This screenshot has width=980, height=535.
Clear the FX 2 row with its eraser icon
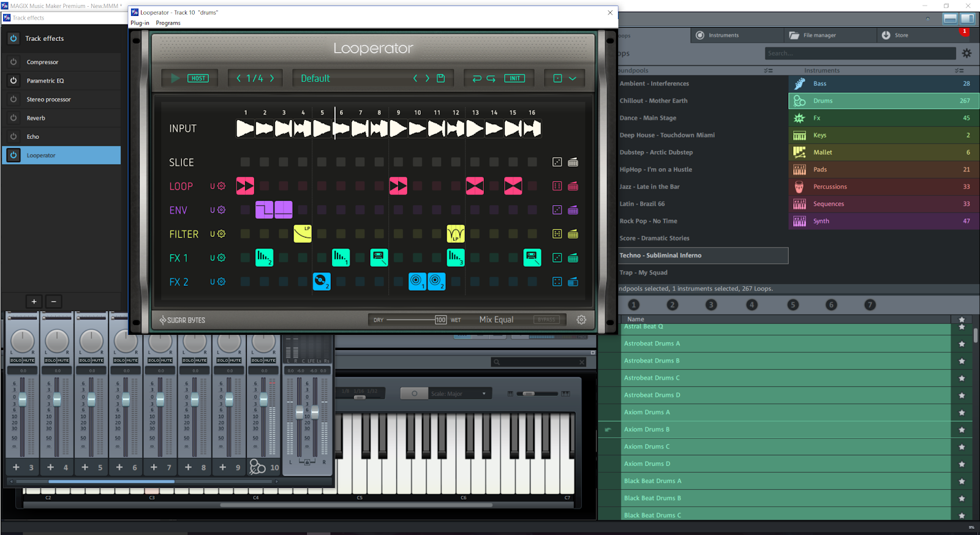click(573, 282)
